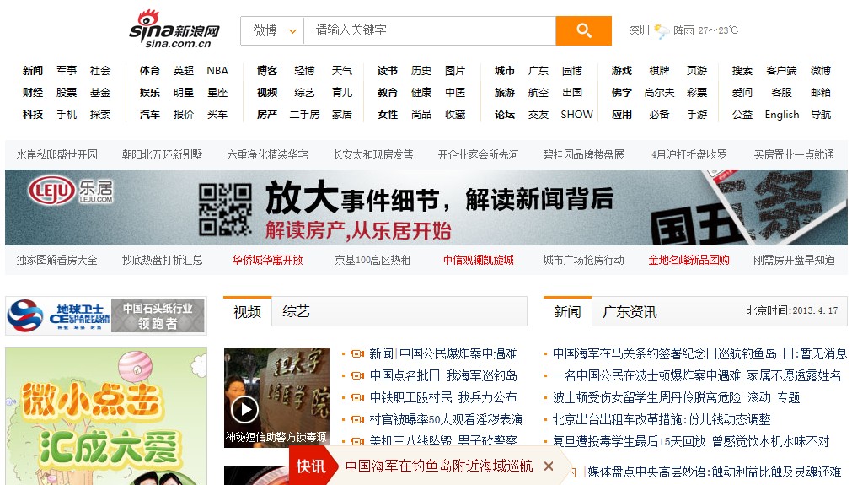Click the Leju logo in banner

pos(71,192)
